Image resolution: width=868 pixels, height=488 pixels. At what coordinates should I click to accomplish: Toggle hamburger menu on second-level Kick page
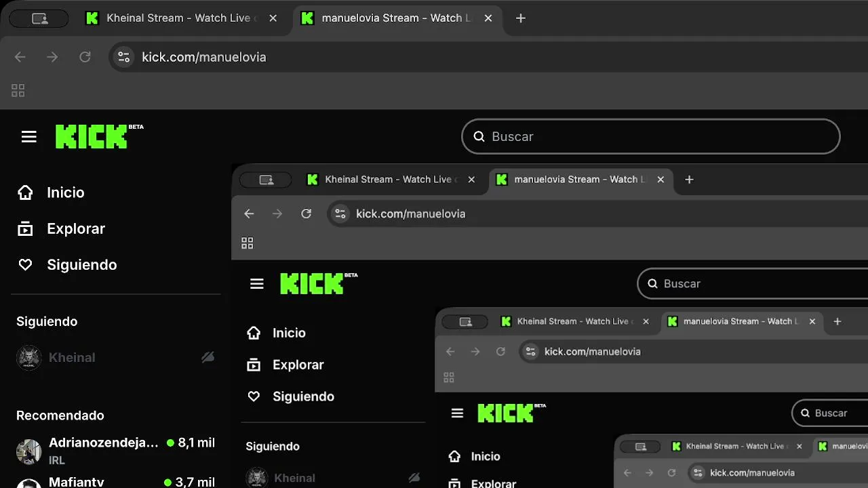[x=257, y=284]
